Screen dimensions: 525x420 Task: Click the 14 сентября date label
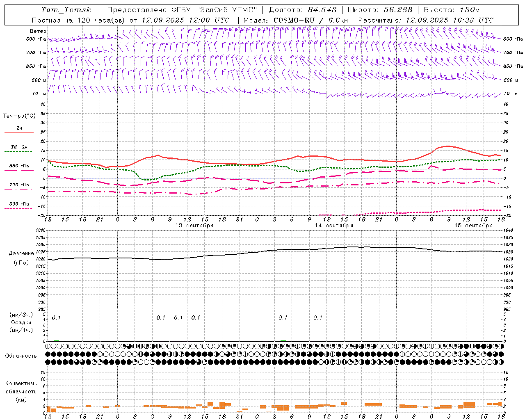[x=334, y=226]
